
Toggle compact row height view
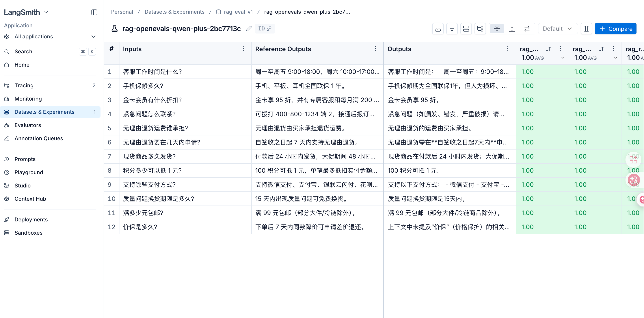click(x=497, y=29)
